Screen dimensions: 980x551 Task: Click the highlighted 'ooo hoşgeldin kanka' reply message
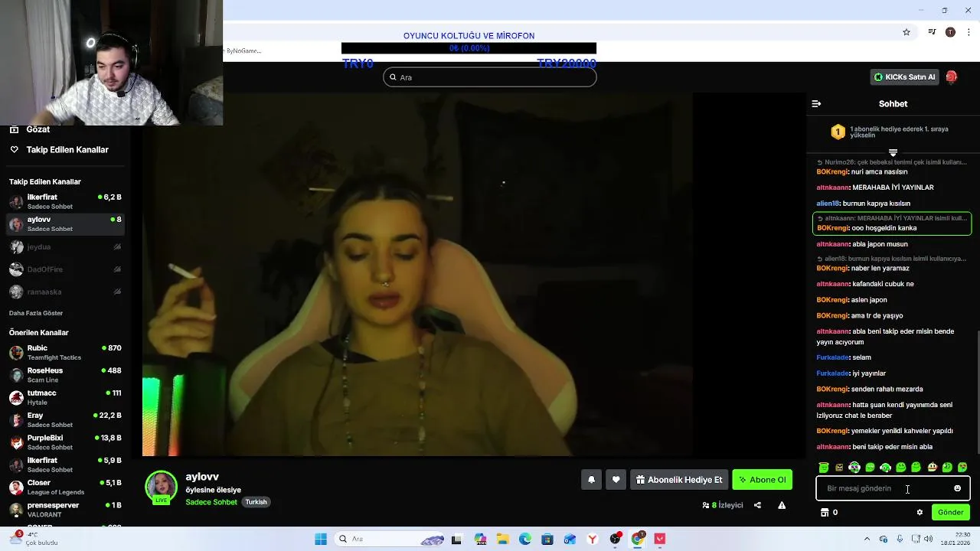click(892, 223)
